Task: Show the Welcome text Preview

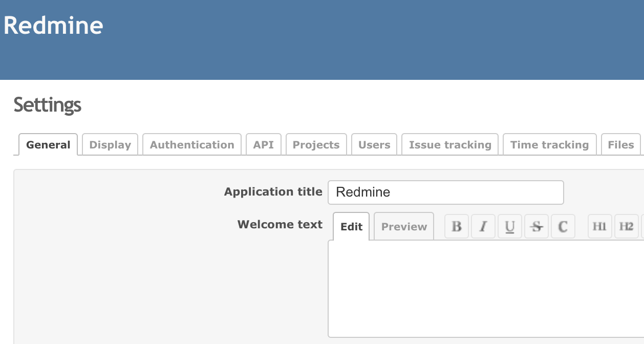Action: coord(404,227)
